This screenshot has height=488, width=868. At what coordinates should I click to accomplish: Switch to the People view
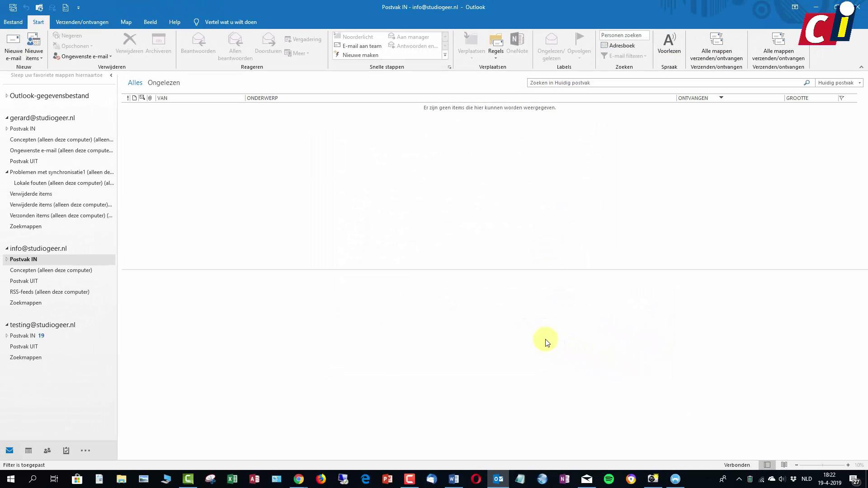tap(47, 450)
